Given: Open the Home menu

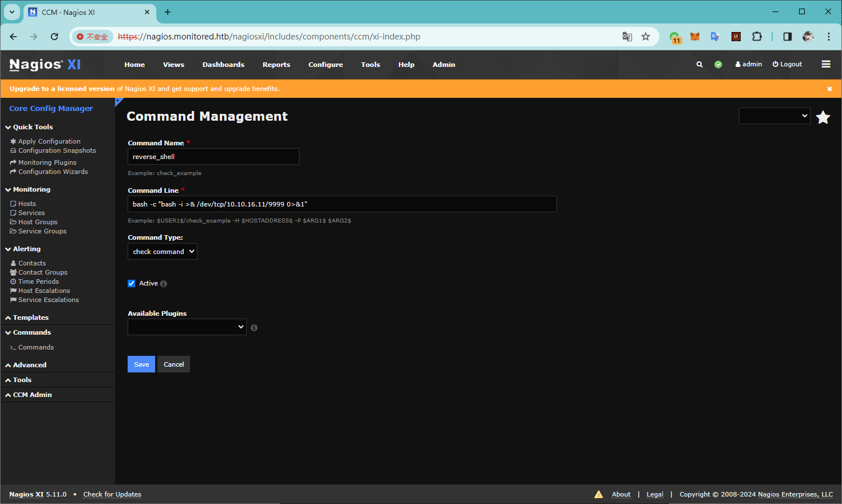Looking at the screenshot, I should tap(135, 65).
